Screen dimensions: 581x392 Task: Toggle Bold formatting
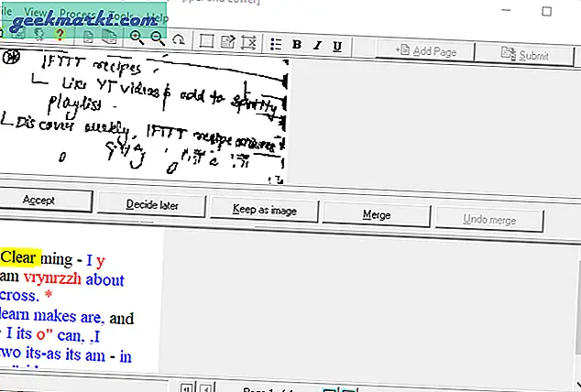click(x=297, y=45)
